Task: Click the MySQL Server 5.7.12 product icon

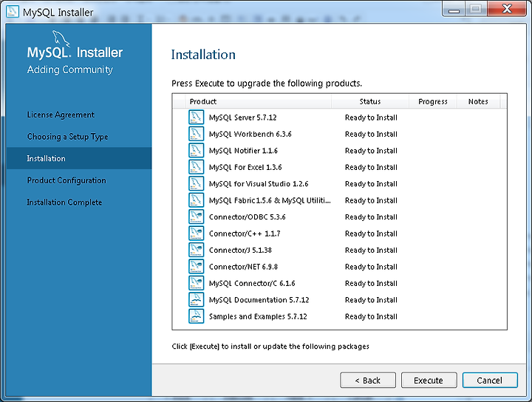Action: (196, 117)
